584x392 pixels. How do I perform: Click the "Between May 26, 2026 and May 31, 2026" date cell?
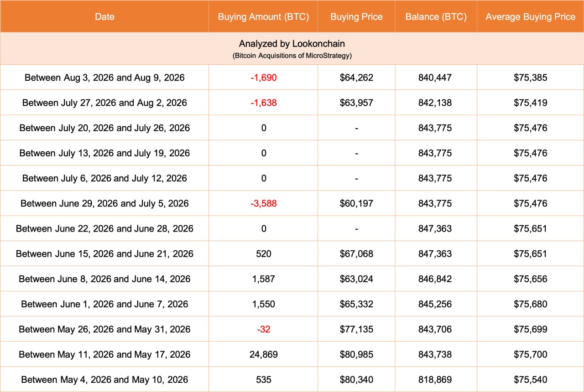click(x=104, y=329)
